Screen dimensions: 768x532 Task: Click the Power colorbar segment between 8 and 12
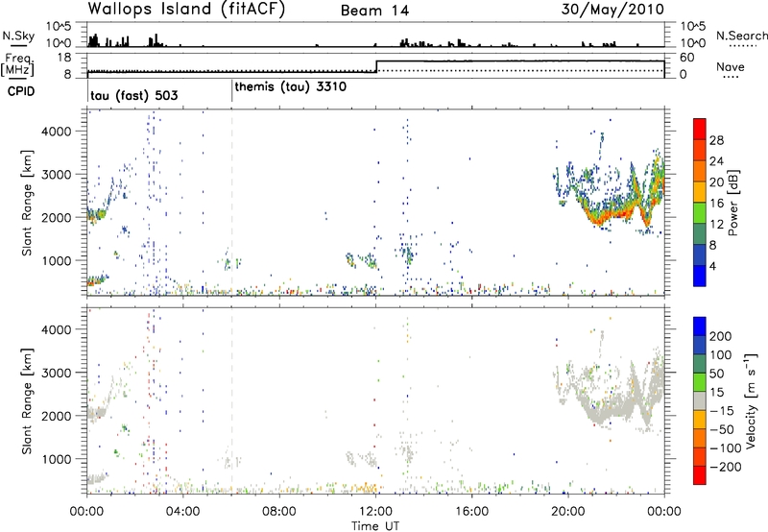pos(700,233)
